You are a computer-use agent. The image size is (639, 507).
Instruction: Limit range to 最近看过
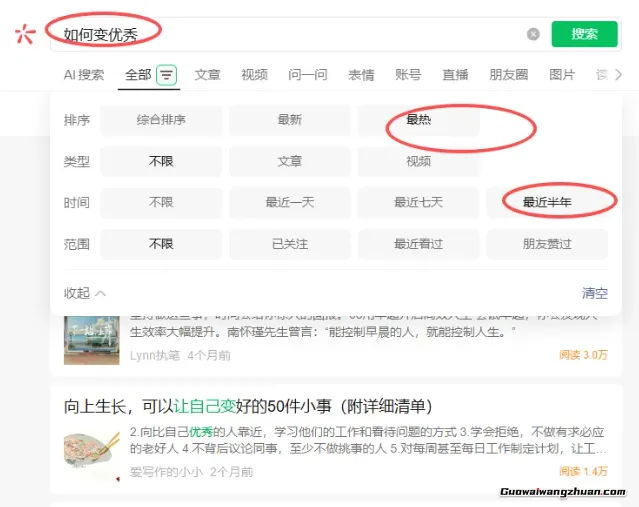pyautogui.click(x=419, y=244)
